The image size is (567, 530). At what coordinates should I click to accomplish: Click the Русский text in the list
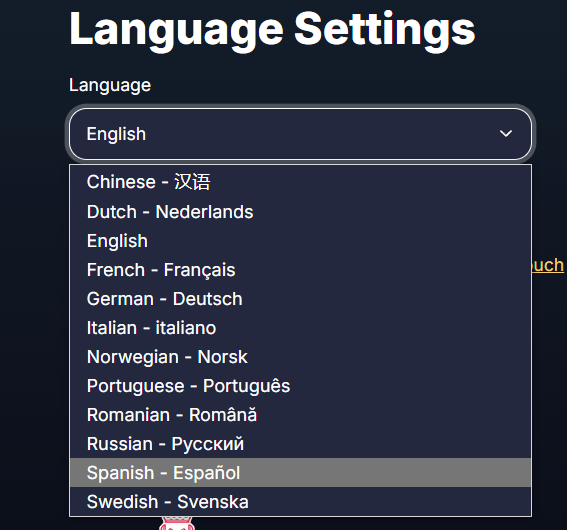coord(208,444)
